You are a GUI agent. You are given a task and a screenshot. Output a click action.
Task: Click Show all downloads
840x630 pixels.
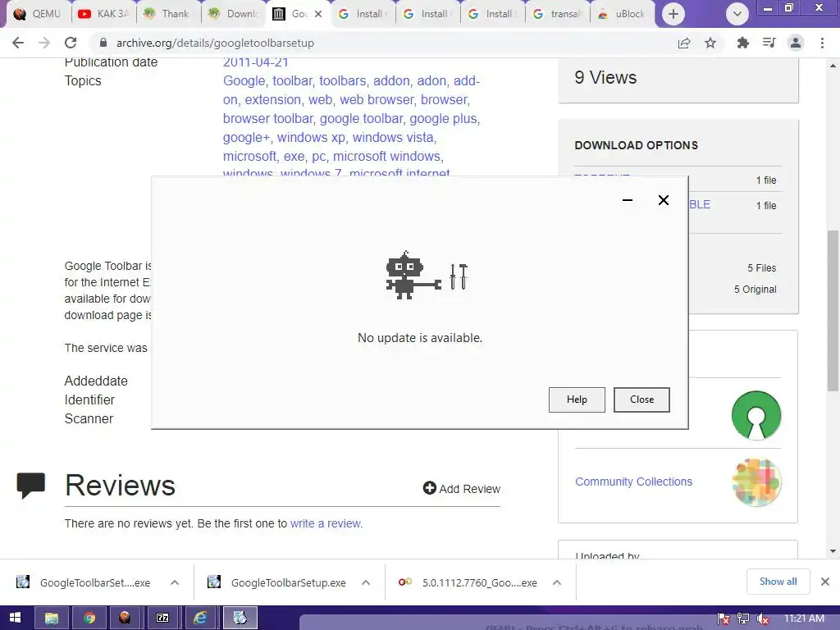coord(778,582)
